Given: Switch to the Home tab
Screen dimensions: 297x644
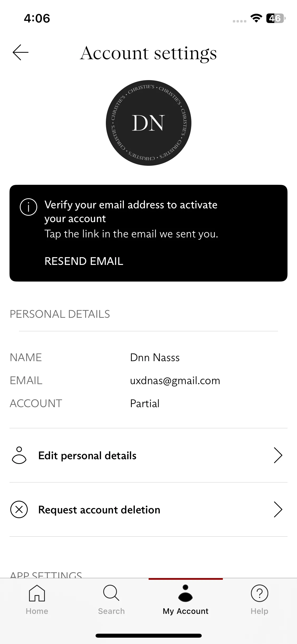Looking at the screenshot, I should coord(37,600).
